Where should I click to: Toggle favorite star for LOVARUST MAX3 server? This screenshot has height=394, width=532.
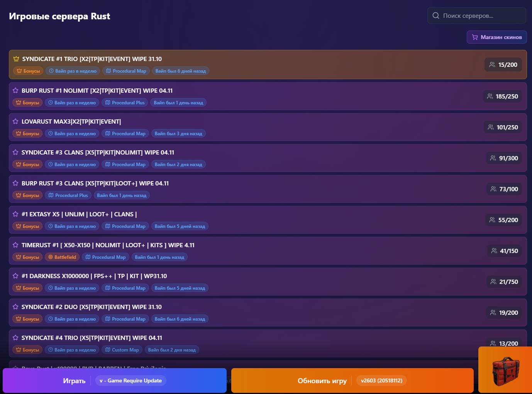coord(15,121)
